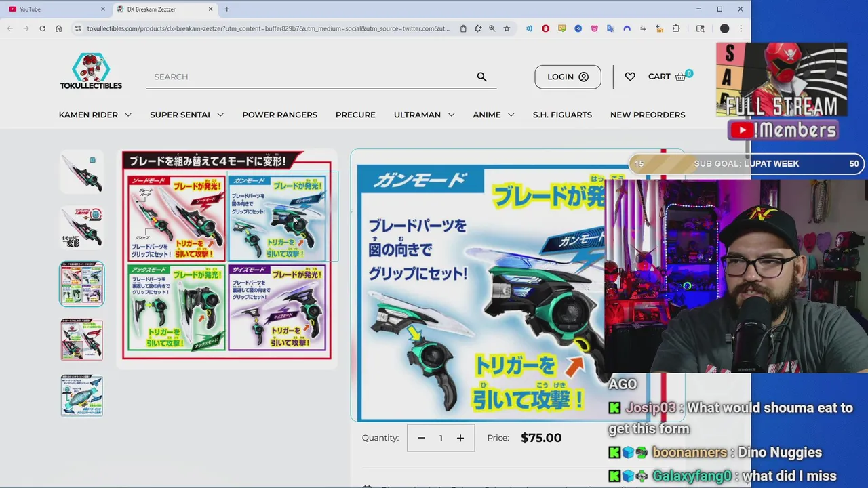
Task: Click the browser back arrow
Action: pyautogui.click(x=9, y=28)
